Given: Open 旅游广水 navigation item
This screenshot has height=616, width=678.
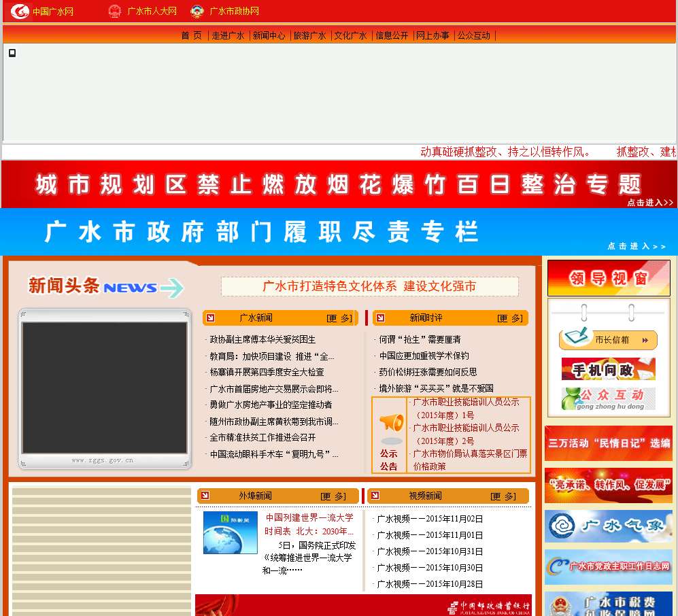Looking at the screenshot, I should coord(309,35).
